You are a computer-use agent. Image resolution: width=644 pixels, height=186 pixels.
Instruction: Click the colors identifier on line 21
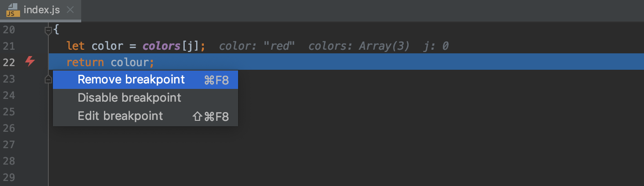pyautogui.click(x=162, y=46)
